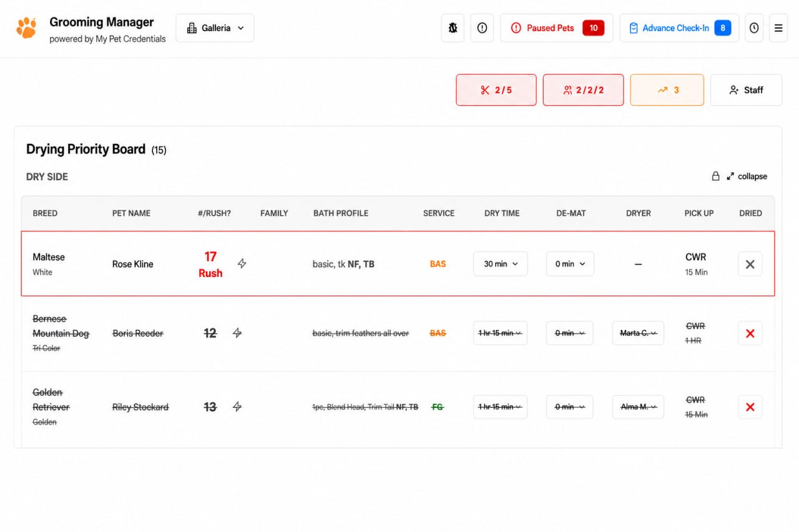Toggle dried X for Riley Stockard
The width and height of the screenshot is (799, 532).
750,407
